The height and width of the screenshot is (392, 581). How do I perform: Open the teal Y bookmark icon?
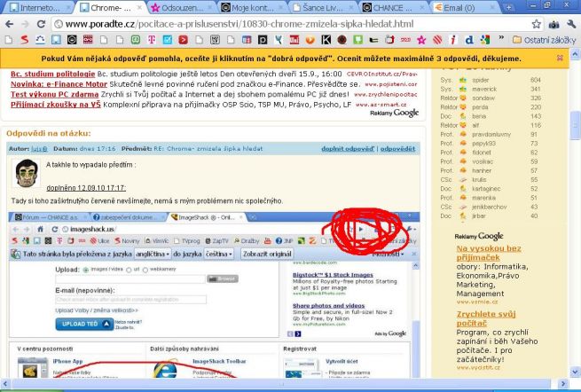coord(279,40)
